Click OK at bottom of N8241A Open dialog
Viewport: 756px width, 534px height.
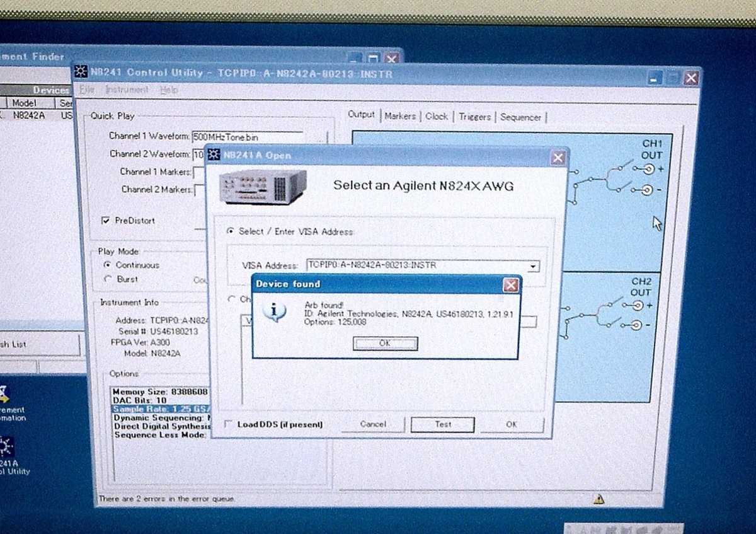coord(511,424)
